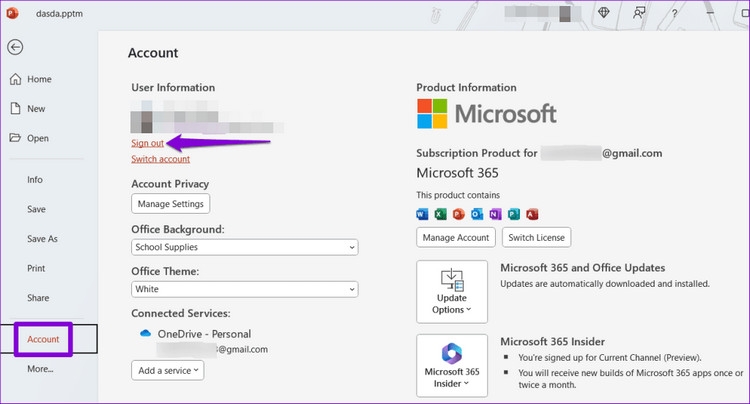750x404 pixels.
Task: Click the Sign out link
Action: [147, 143]
